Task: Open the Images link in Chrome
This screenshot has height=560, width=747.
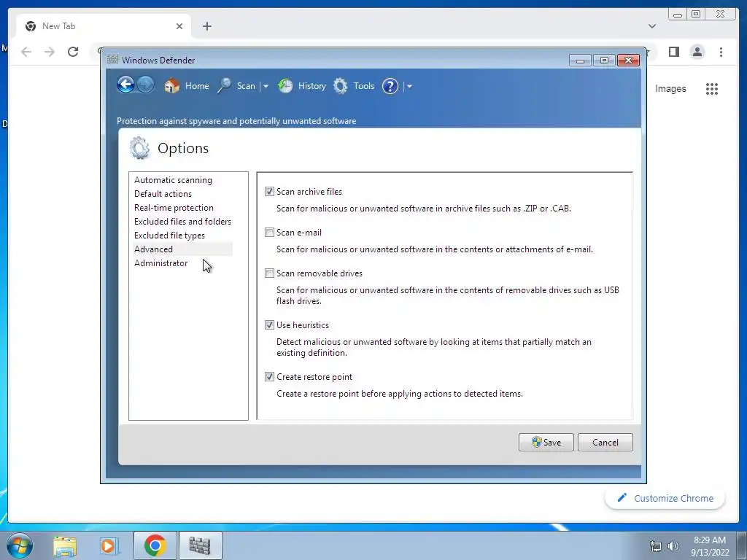Action: click(x=670, y=88)
